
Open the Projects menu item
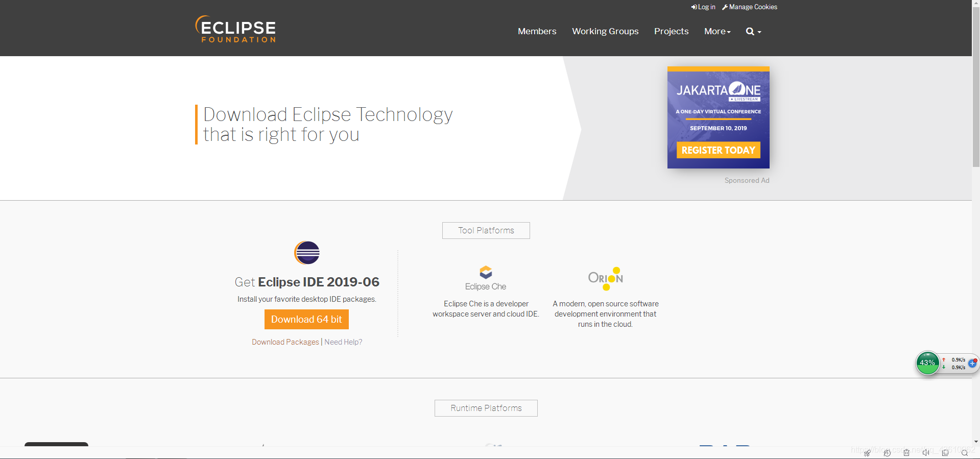671,32
